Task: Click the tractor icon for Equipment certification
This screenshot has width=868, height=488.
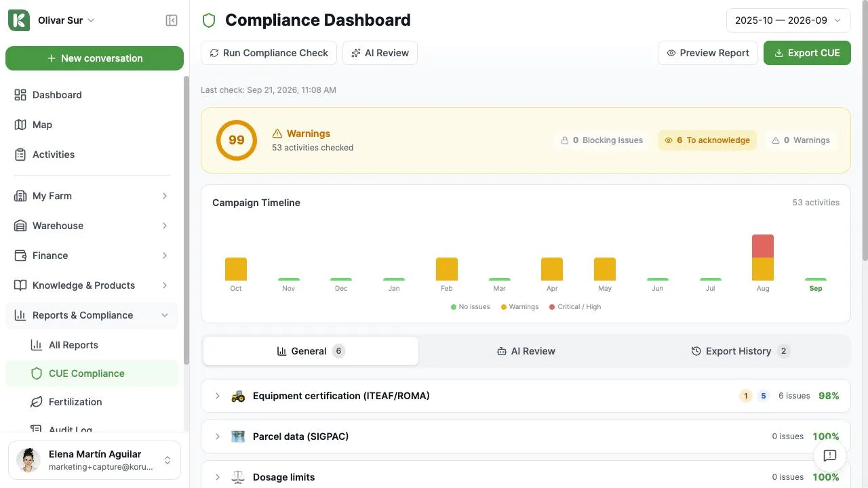Action: click(x=238, y=396)
